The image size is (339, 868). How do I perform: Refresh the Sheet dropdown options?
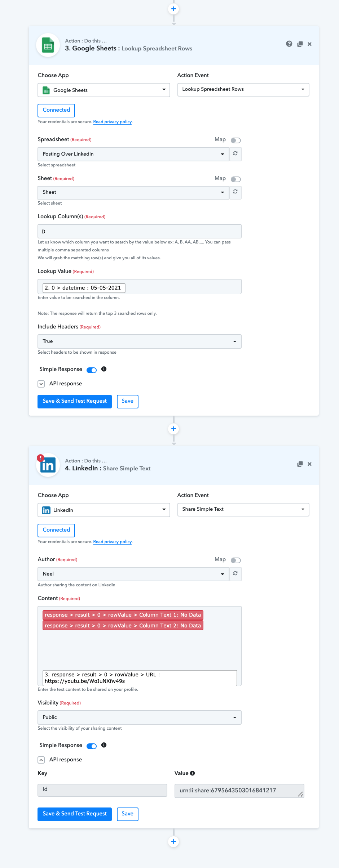pos(235,192)
